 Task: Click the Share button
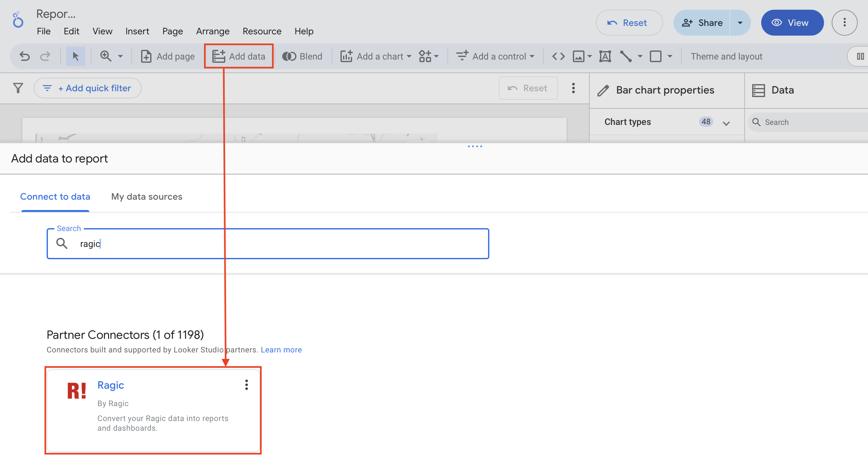point(702,23)
